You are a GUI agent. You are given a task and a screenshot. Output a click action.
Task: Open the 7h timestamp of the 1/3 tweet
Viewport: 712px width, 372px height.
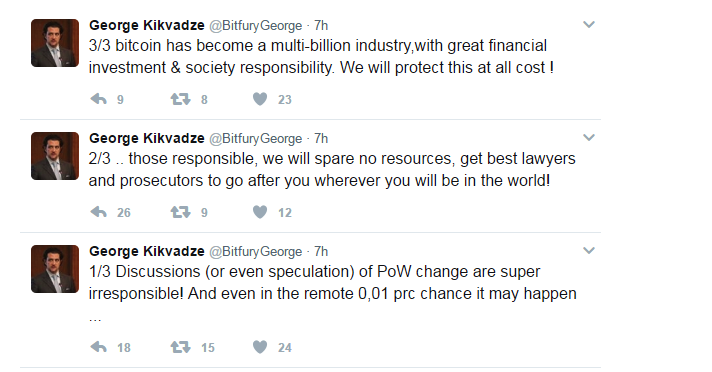point(321,252)
